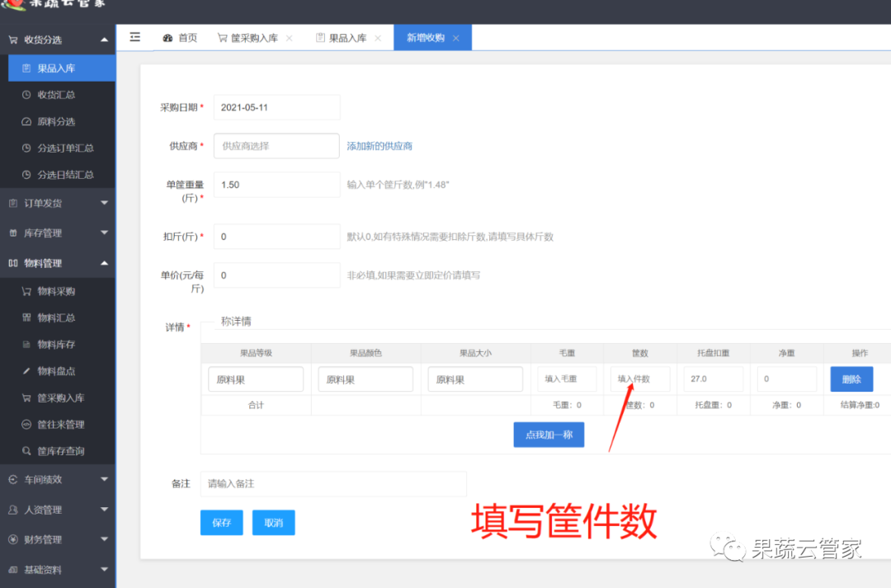
Task: Click the 删除 button in the table row
Action: (x=851, y=379)
